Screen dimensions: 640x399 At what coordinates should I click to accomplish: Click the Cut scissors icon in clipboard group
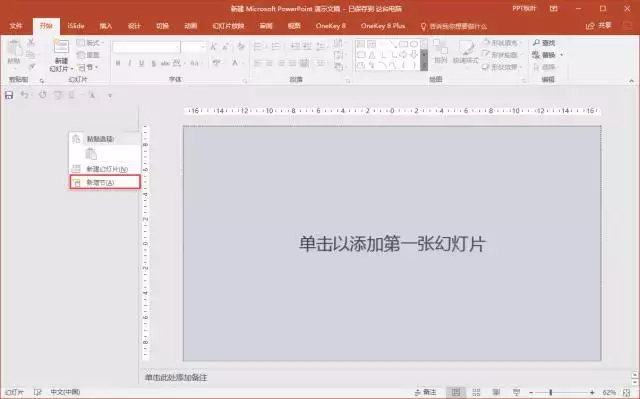[x=31, y=42]
